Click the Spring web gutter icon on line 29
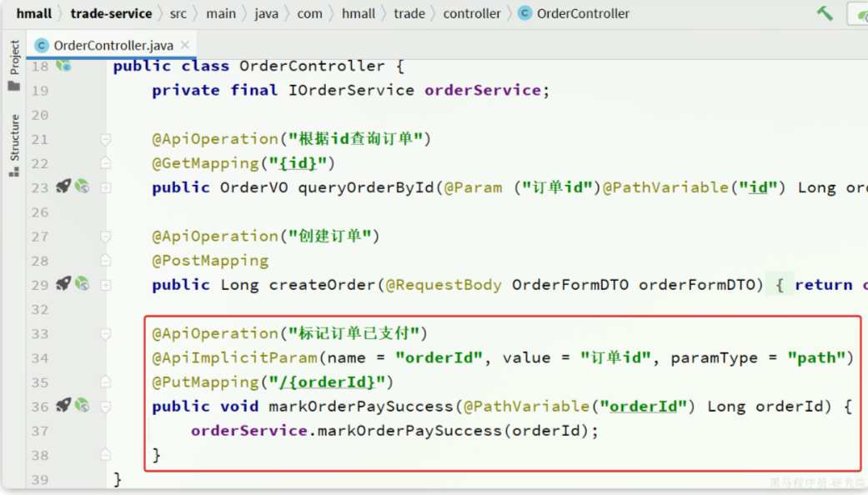The image size is (868, 495). (x=82, y=284)
